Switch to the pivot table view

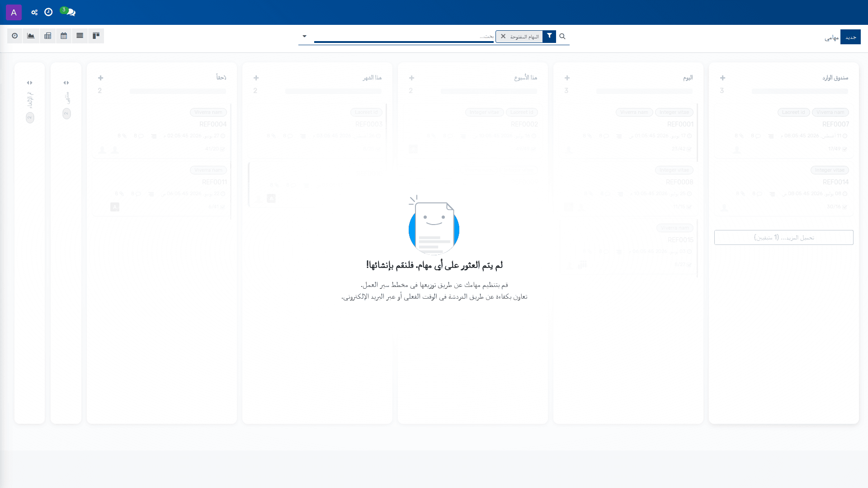47,36
